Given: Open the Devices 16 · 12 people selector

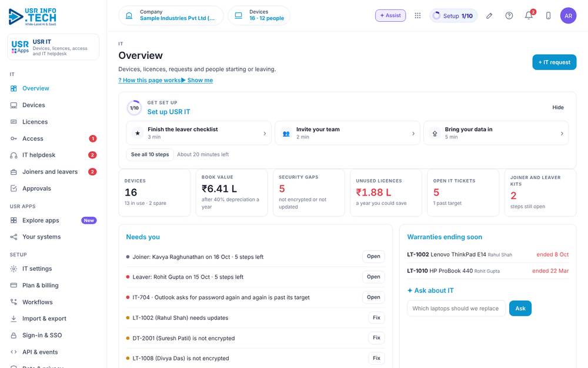Looking at the screenshot, I should click(x=259, y=16).
